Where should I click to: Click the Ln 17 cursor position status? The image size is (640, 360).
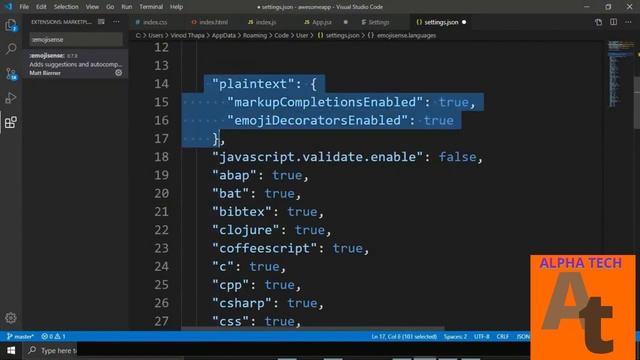[404, 337]
